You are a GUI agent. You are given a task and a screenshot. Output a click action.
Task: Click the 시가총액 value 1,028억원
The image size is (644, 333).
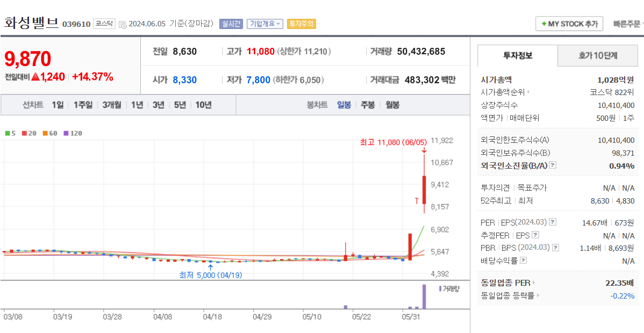616,79
